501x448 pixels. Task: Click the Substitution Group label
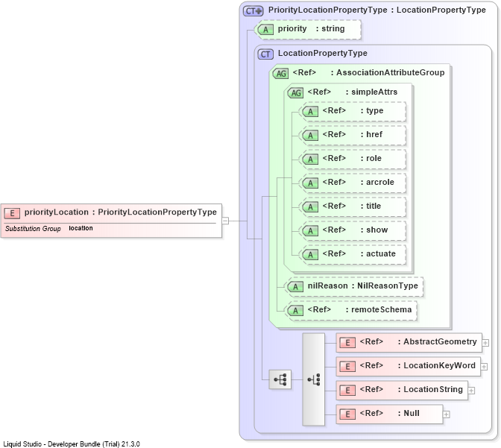[x=33, y=229]
